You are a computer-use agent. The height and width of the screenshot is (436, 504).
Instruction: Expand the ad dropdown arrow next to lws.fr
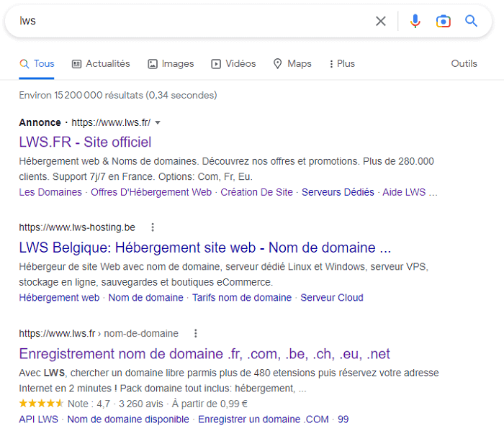tap(158, 122)
